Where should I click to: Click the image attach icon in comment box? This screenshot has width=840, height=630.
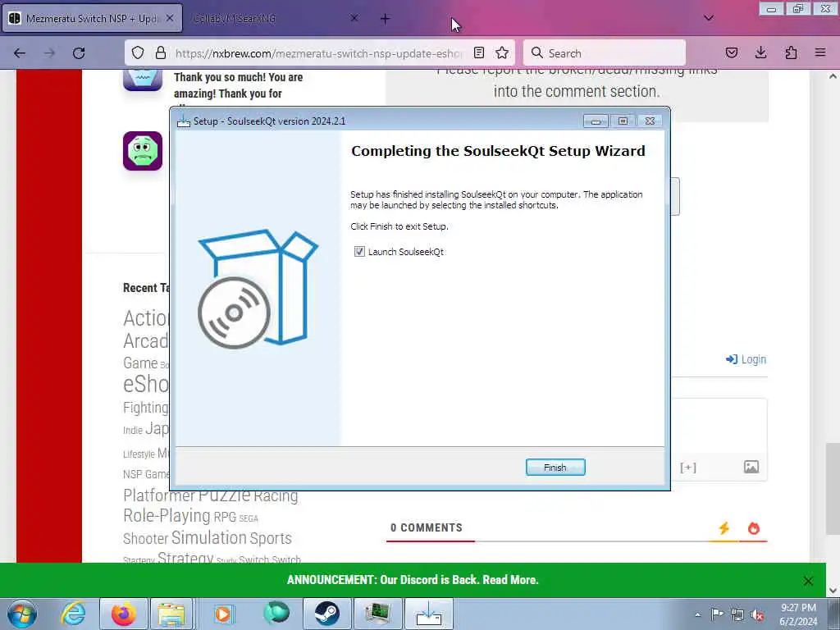point(751,467)
